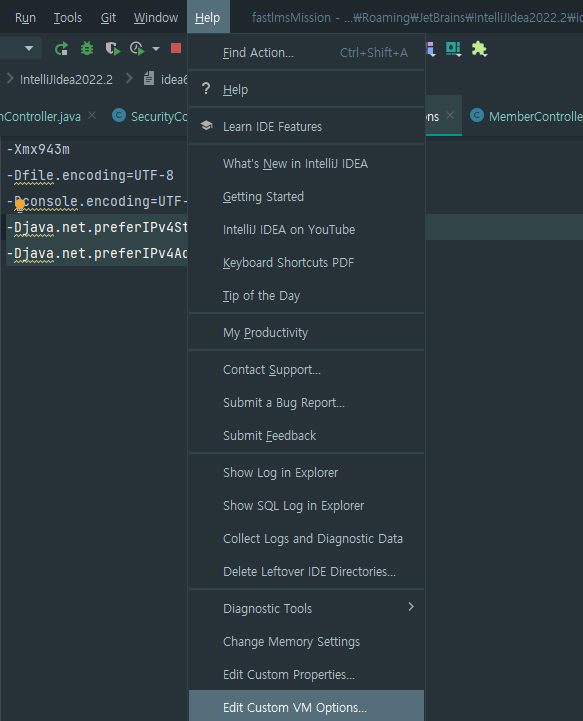This screenshot has width=583, height=721.
Task: Click the -Djava.net.preferIPv4Ad line
Action: tap(97, 253)
